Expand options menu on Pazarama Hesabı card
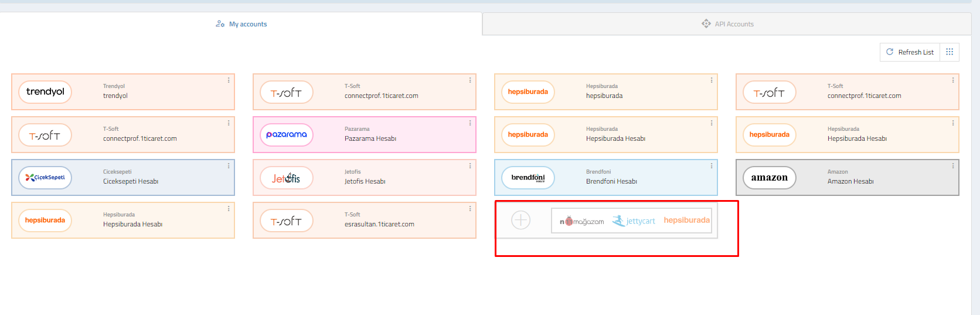 [x=470, y=123]
